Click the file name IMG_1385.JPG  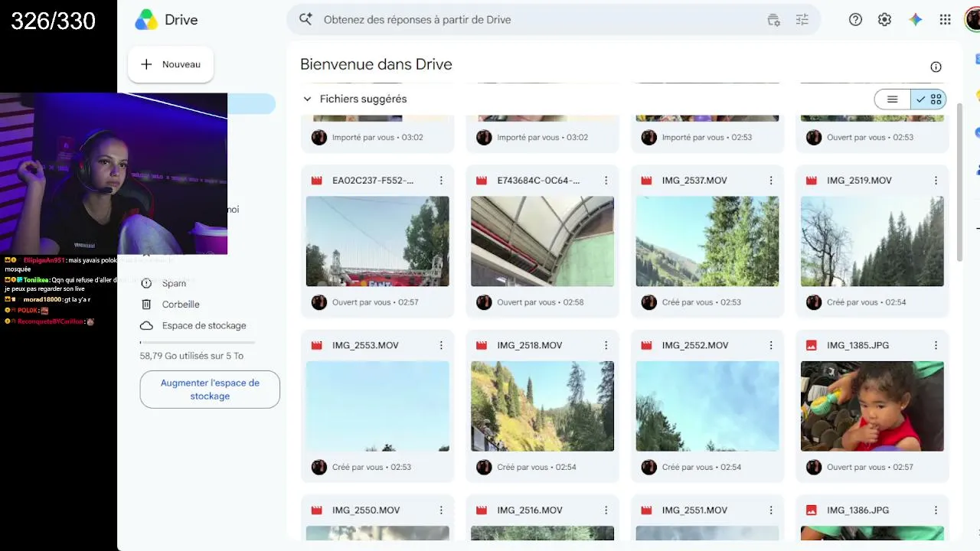[x=858, y=345]
